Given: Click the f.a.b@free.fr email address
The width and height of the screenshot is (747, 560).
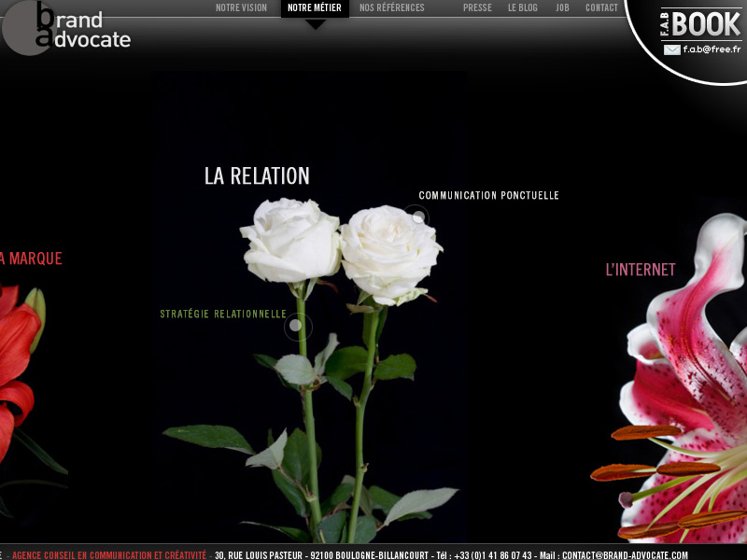Looking at the screenshot, I should 712,49.
